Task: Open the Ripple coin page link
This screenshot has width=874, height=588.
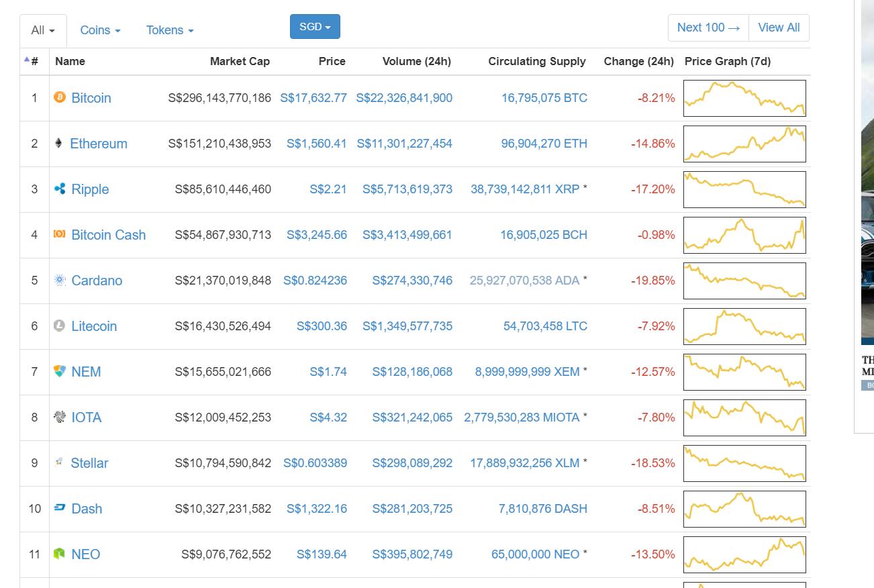Action: click(x=90, y=189)
